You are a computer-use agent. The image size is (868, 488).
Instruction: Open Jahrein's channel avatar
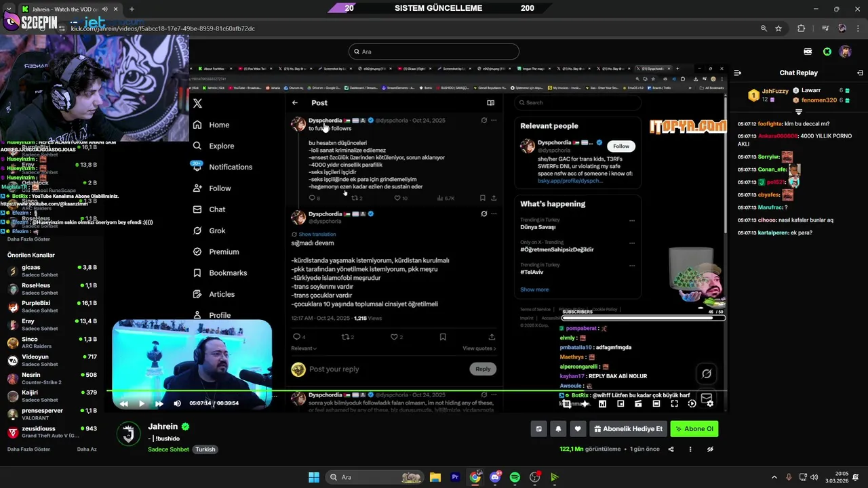point(128,434)
